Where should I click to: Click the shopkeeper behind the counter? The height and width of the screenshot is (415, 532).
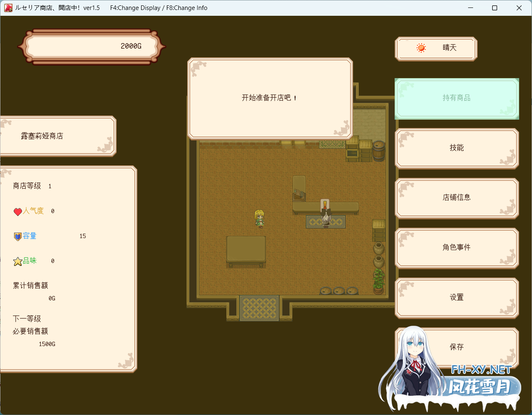(326, 216)
